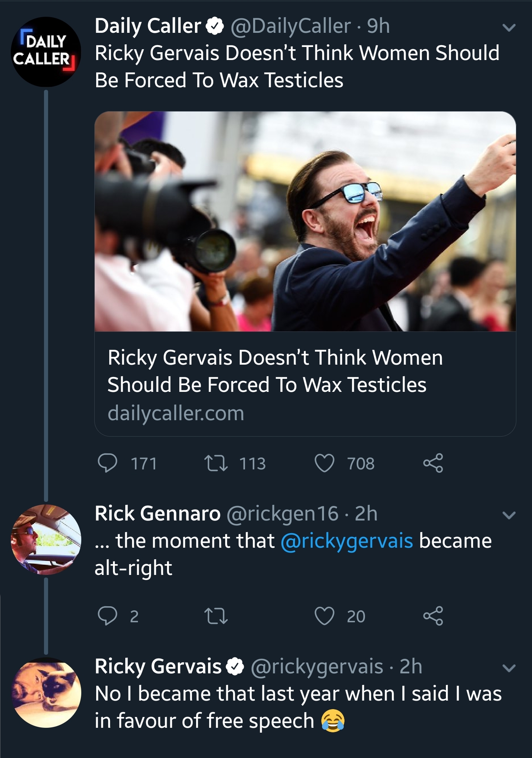The image size is (532, 758).
Task: View the article preview photo
Action: (x=305, y=221)
